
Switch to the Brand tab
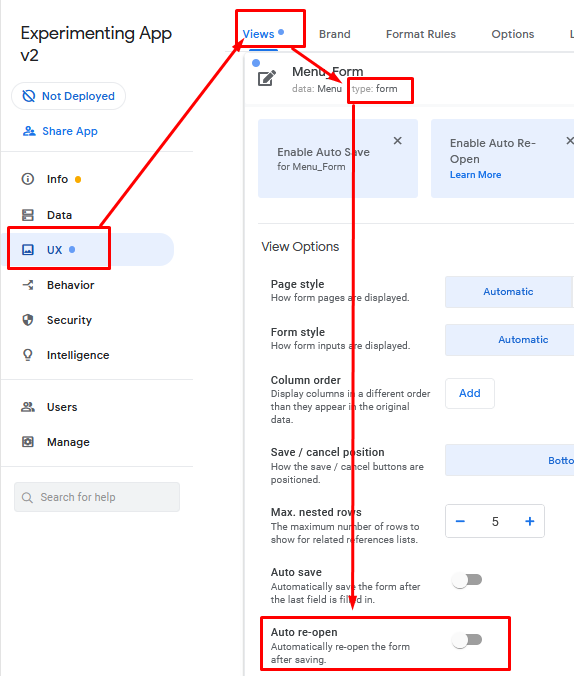point(335,34)
